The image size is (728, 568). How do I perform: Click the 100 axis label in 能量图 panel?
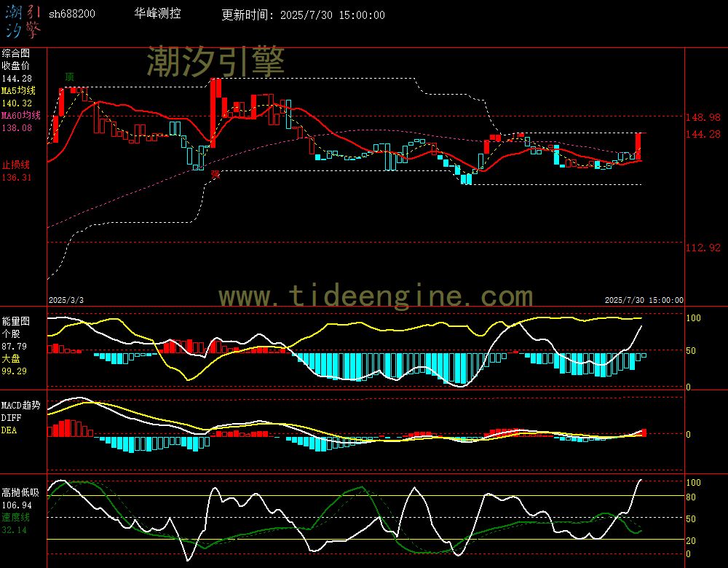click(693, 318)
